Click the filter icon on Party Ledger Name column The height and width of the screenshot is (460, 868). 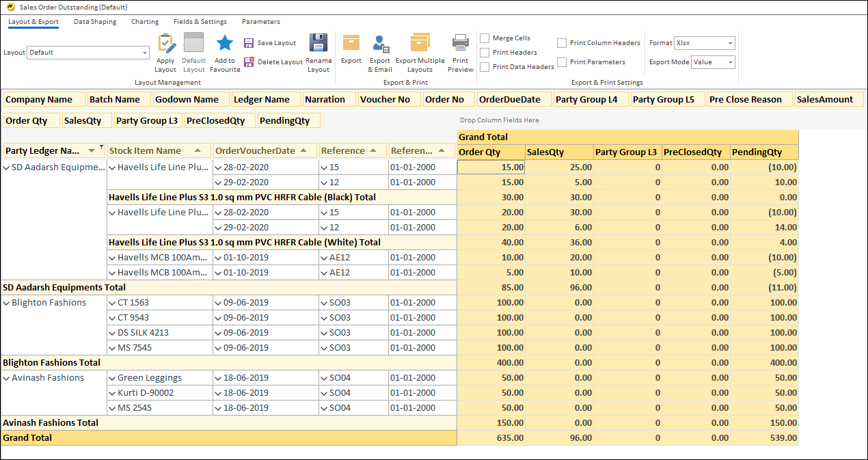[100, 146]
